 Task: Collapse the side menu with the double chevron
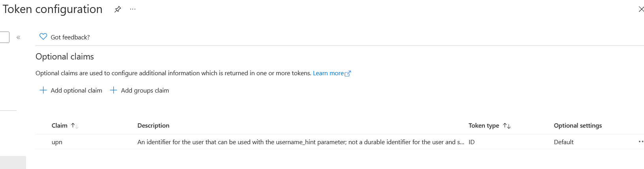pyautogui.click(x=19, y=37)
